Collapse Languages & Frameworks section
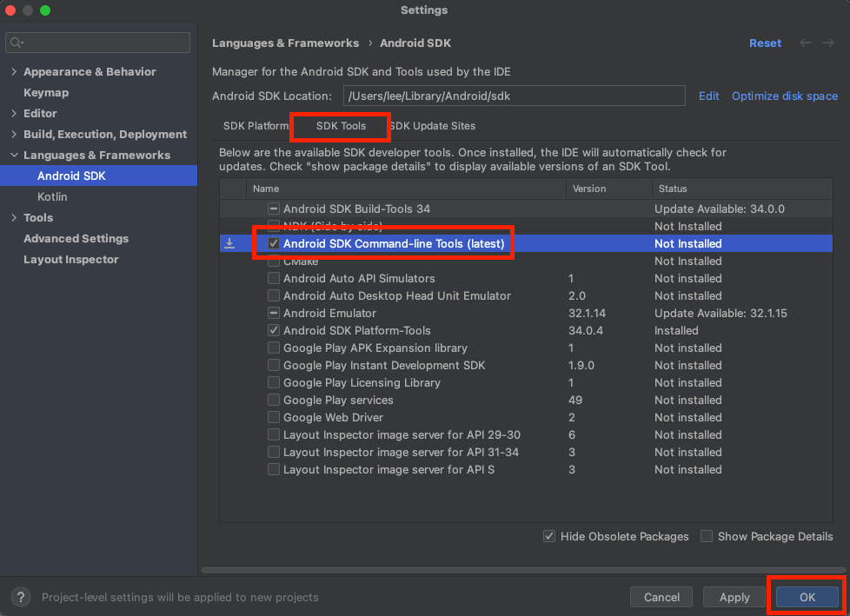Screen dimensions: 850x616 14,155
